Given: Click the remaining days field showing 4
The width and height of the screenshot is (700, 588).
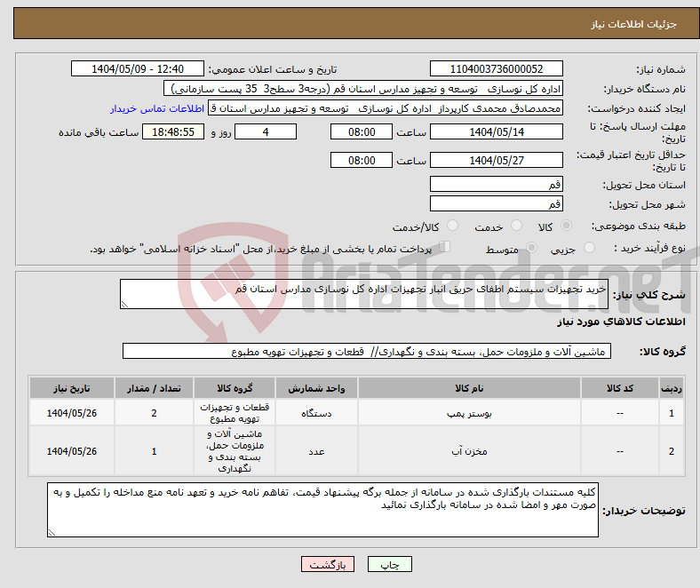Looking at the screenshot, I should [x=266, y=131].
